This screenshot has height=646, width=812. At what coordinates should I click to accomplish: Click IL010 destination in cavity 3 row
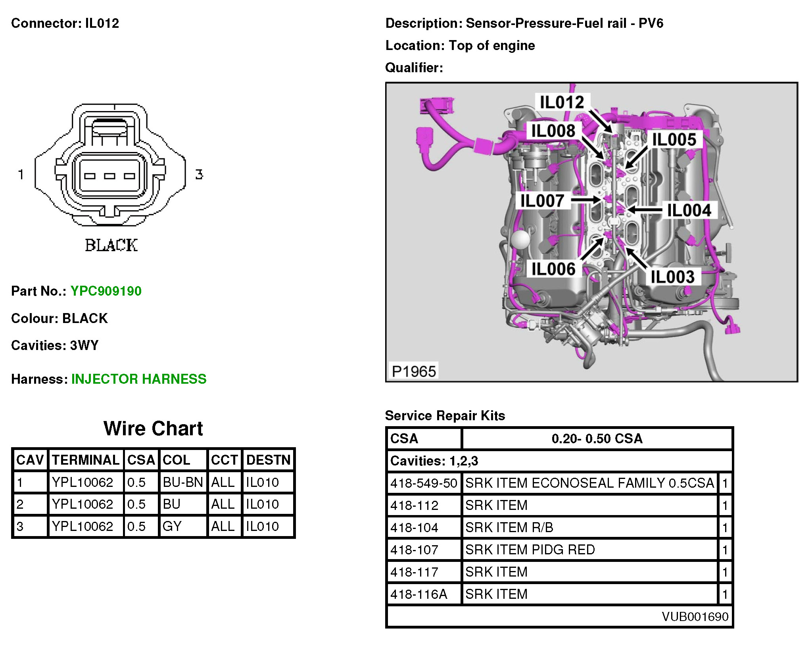click(262, 526)
